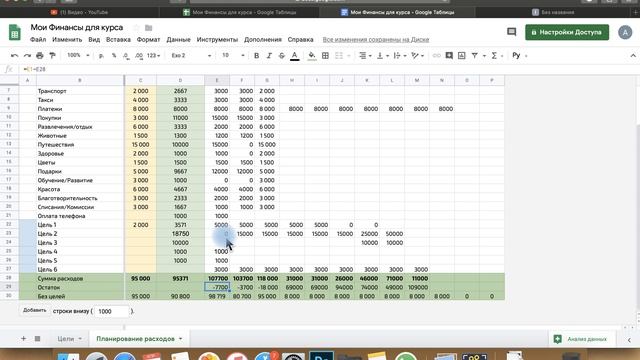Add a new sheet with plus
640x360 pixels.
point(23,338)
